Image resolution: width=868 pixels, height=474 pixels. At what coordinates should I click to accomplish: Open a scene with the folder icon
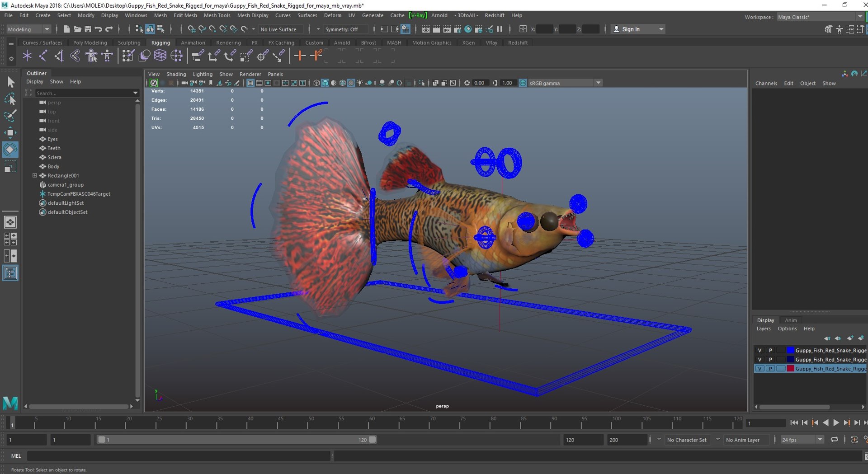[x=77, y=29]
